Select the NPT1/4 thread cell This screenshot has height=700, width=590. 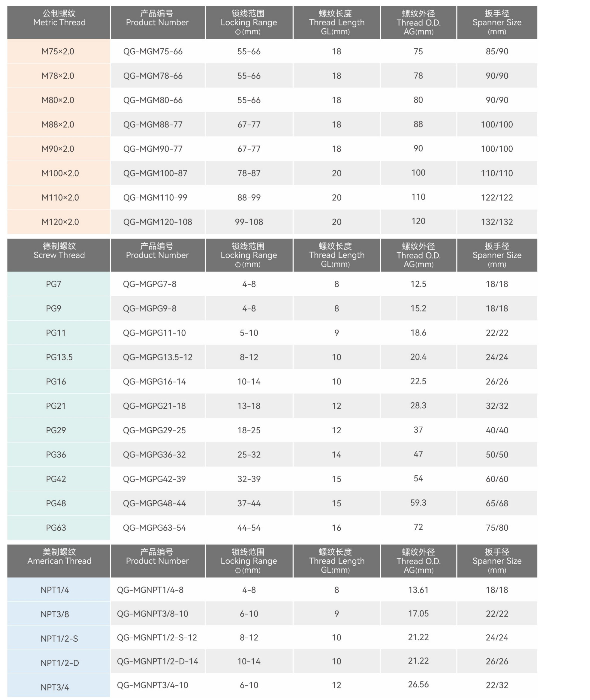[x=55, y=590]
